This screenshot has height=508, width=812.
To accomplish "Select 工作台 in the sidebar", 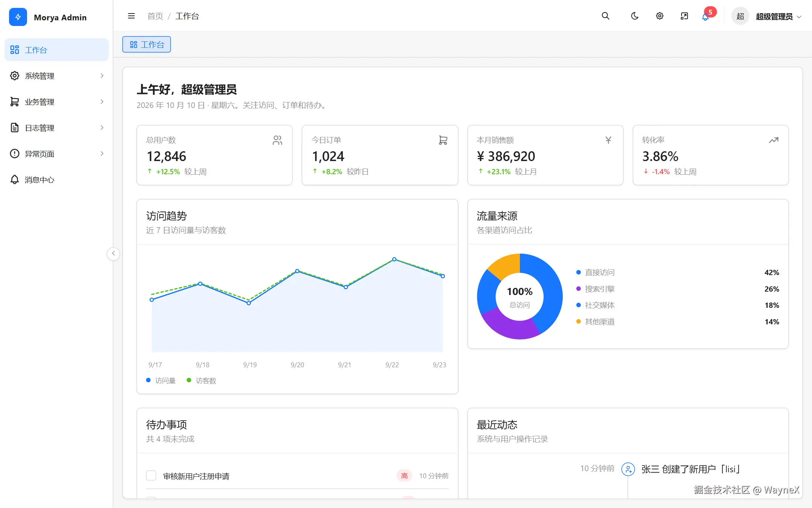I will pyautogui.click(x=57, y=50).
